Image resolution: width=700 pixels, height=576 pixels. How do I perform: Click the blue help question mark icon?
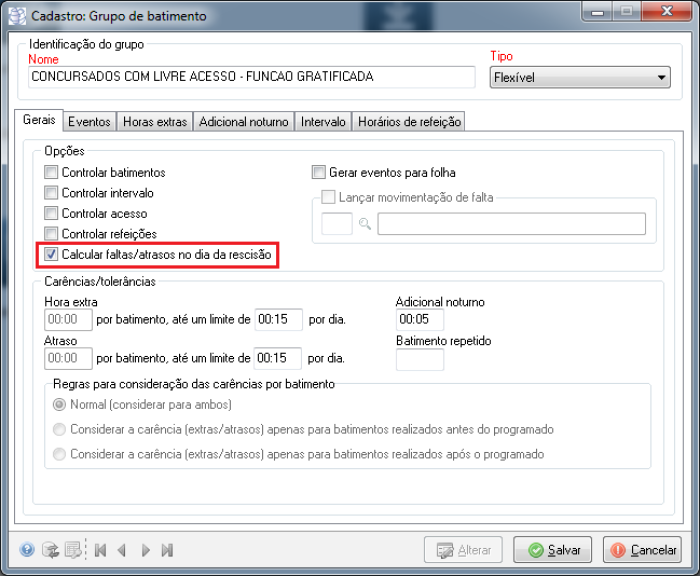[27, 550]
